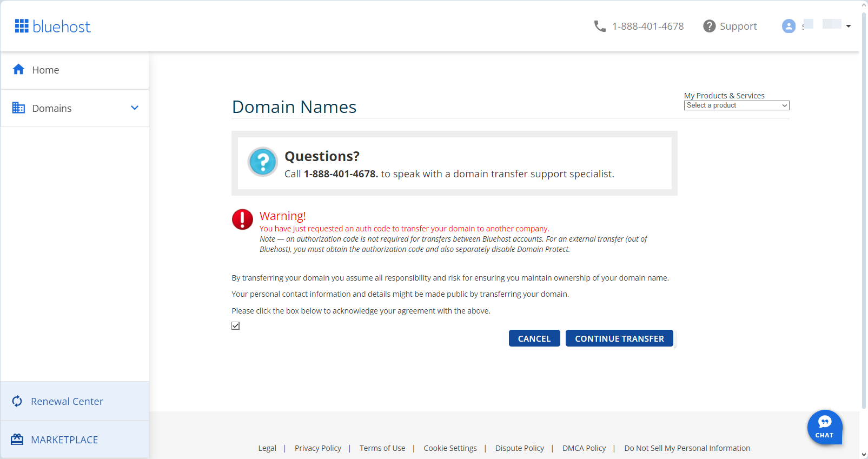Click the Domain Names heading

coord(294,107)
